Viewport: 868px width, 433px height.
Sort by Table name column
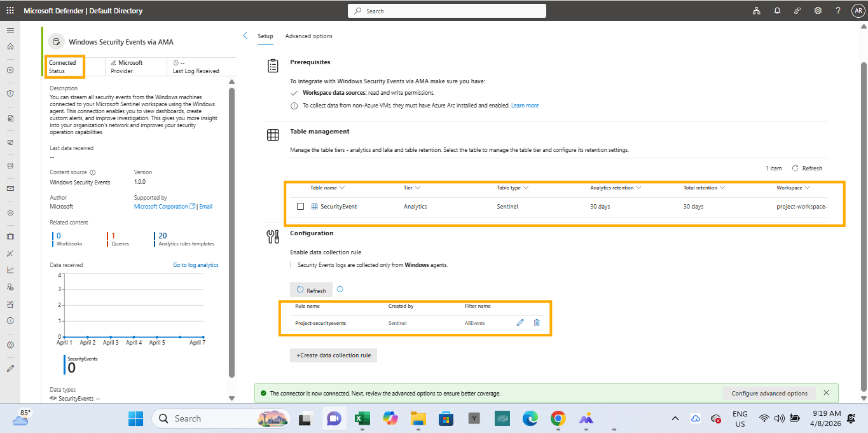click(327, 188)
